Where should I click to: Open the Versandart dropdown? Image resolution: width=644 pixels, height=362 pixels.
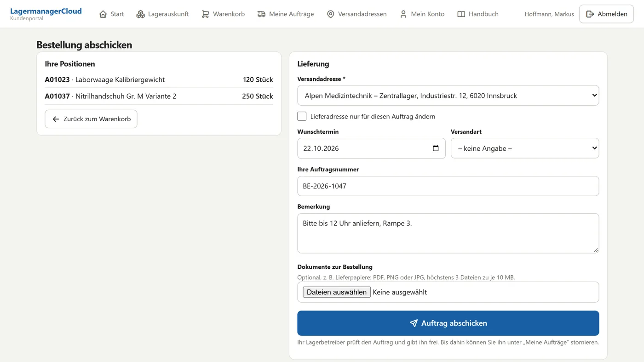[x=525, y=148]
